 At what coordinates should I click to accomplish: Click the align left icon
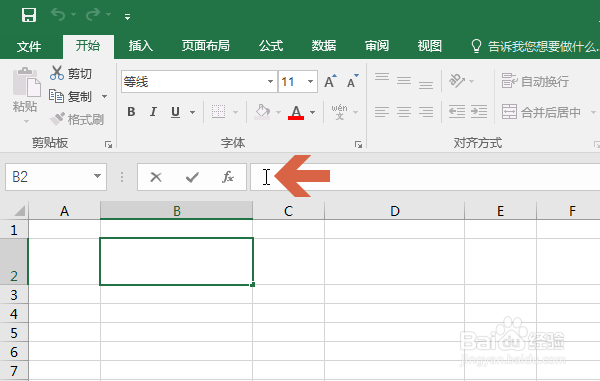[382, 112]
